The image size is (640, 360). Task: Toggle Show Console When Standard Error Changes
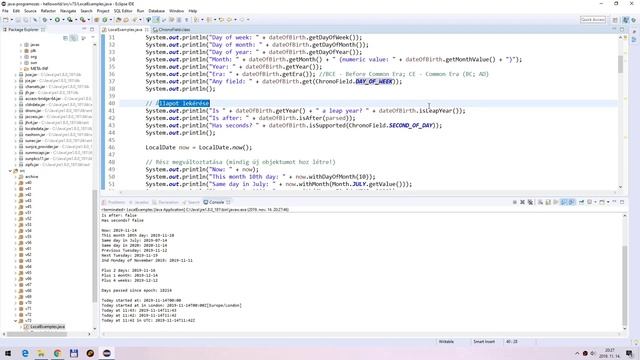[x=571, y=202]
